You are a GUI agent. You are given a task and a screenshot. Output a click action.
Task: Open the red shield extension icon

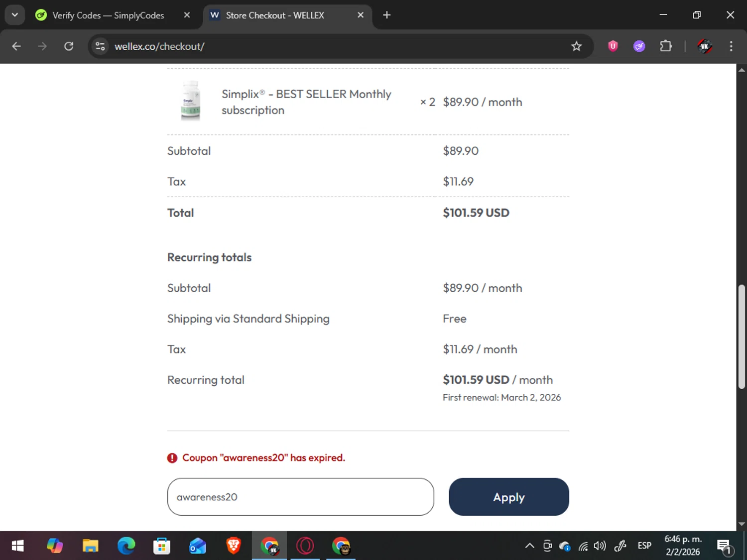pyautogui.click(x=613, y=46)
